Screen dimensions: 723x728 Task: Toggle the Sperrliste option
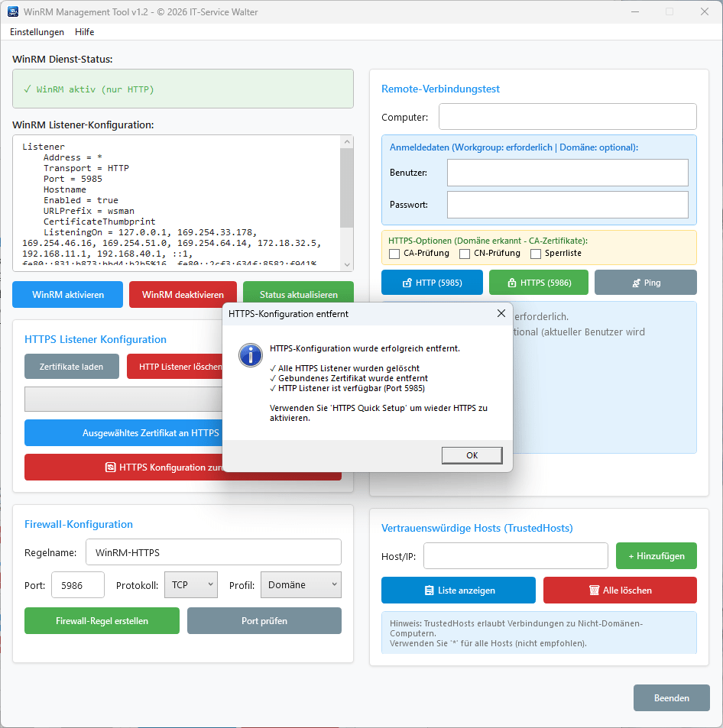point(535,253)
